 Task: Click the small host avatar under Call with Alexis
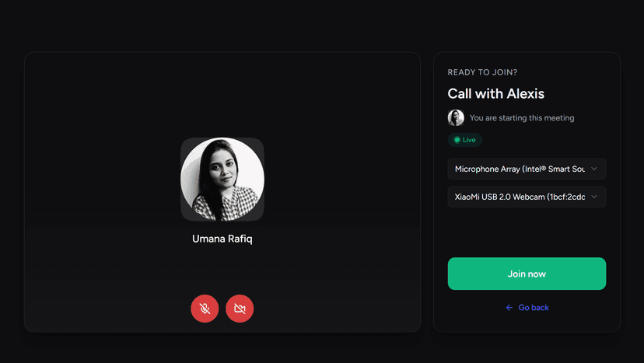(456, 118)
